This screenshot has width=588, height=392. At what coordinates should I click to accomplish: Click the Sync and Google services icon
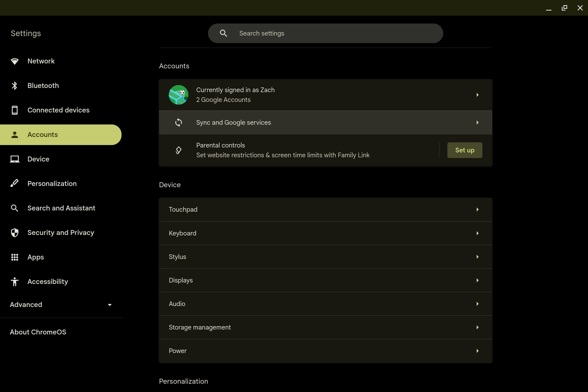coord(179,122)
